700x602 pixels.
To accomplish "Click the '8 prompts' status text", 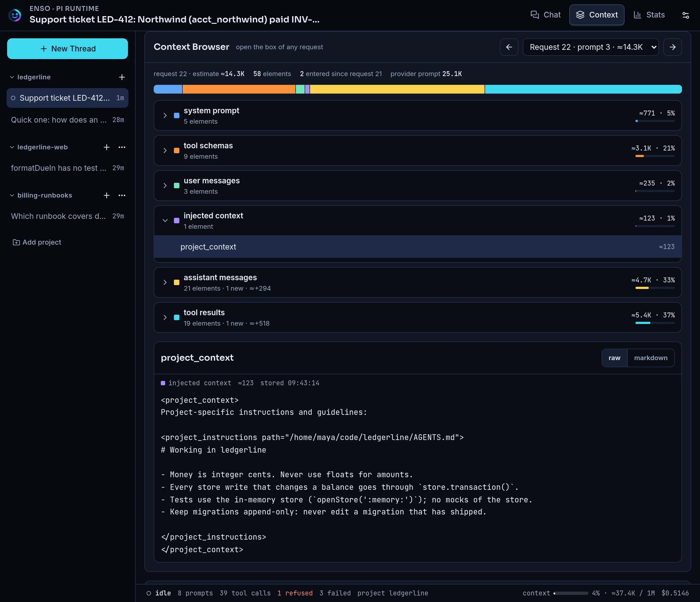I will coord(195,593).
